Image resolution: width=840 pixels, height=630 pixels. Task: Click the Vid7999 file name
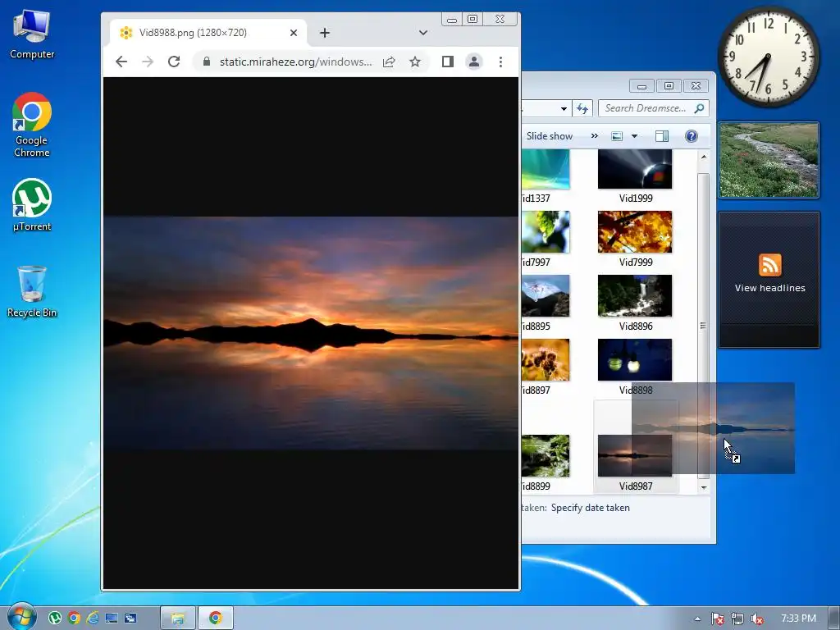[636, 262]
